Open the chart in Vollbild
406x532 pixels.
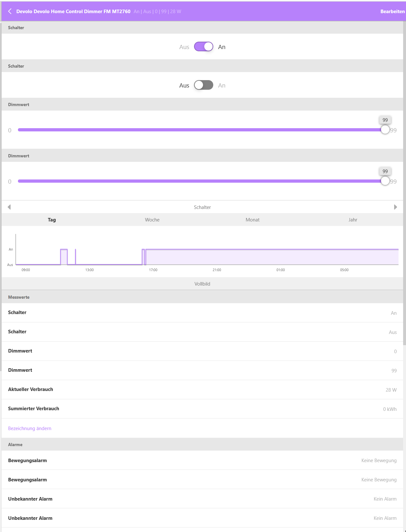(x=202, y=284)
